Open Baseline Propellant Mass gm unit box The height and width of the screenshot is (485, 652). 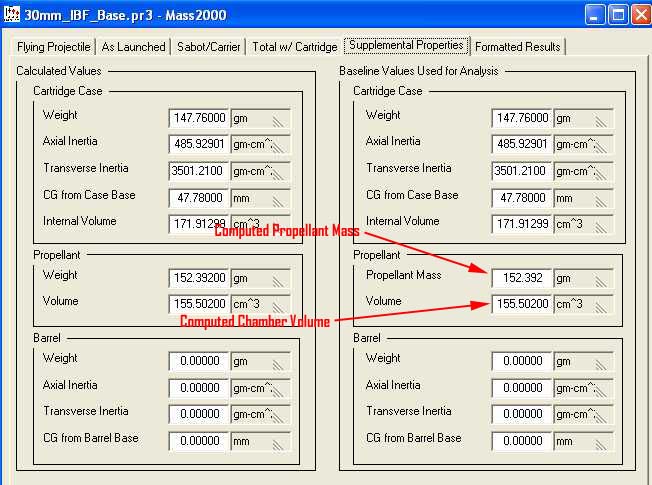[x=583, y=277]
